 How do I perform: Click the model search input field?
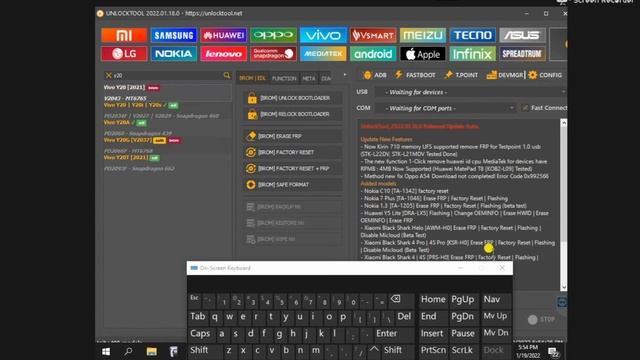[167, 75]
